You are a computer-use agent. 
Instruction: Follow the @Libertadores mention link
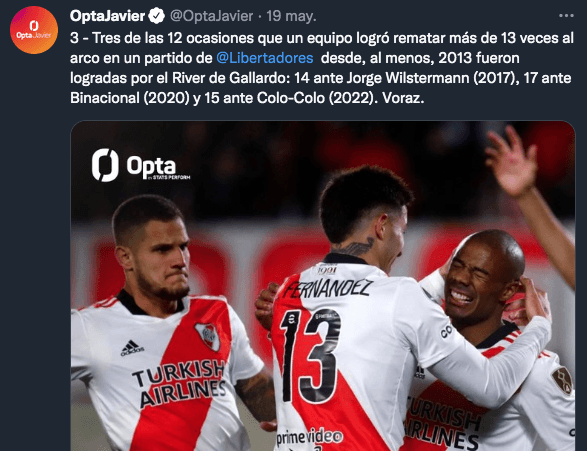point(265,58)
